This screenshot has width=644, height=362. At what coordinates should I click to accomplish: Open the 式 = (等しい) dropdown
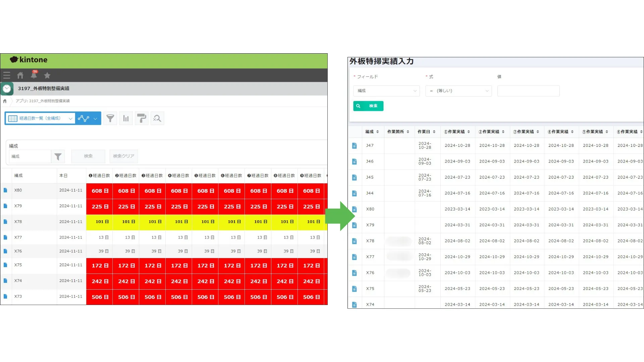coord(458,91)
